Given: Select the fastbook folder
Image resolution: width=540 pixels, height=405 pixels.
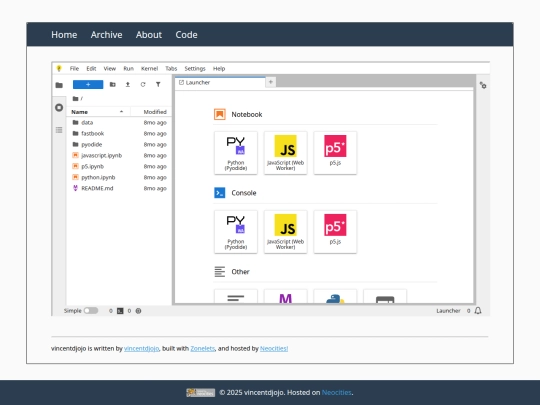Looking at the screenshot, I should (119, 134).
